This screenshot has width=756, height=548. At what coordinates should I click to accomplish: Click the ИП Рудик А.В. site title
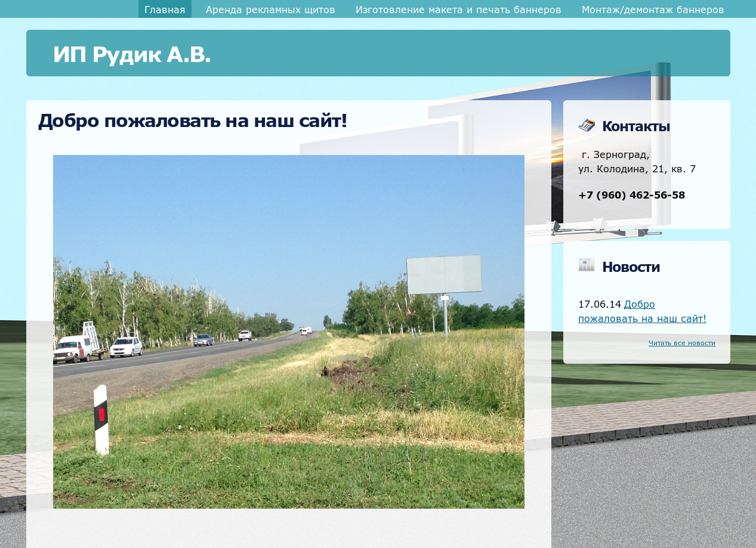tap(132, 54)
